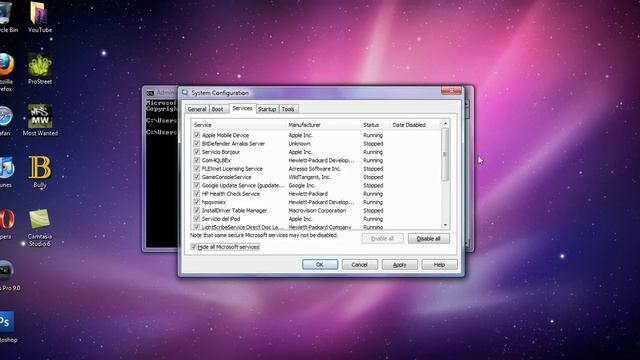Viewport: 640px width, 360px height.
Task: Open the Recycle Bin icon
Action: pos(7,16)
